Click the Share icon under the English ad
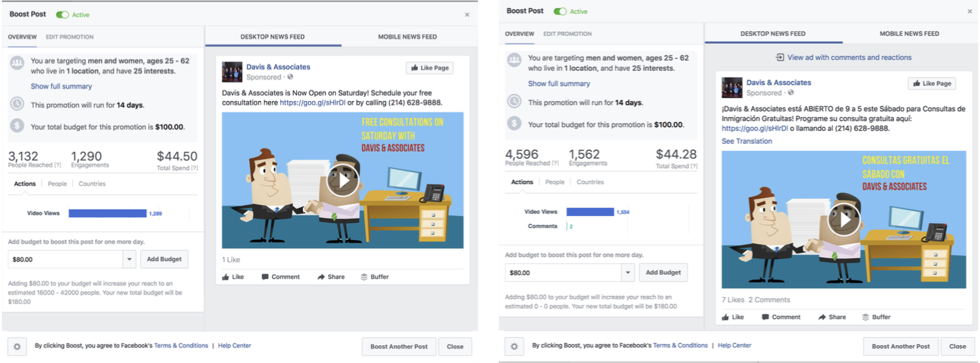The image size is (980, 363). (321, 277)
